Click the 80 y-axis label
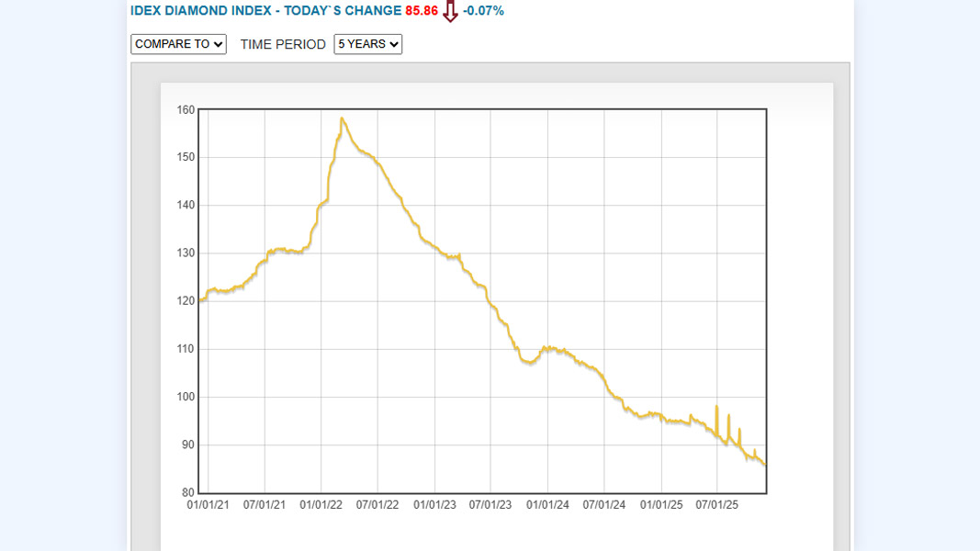The width and height of the screenshot is (980, 551). [188, 493]
